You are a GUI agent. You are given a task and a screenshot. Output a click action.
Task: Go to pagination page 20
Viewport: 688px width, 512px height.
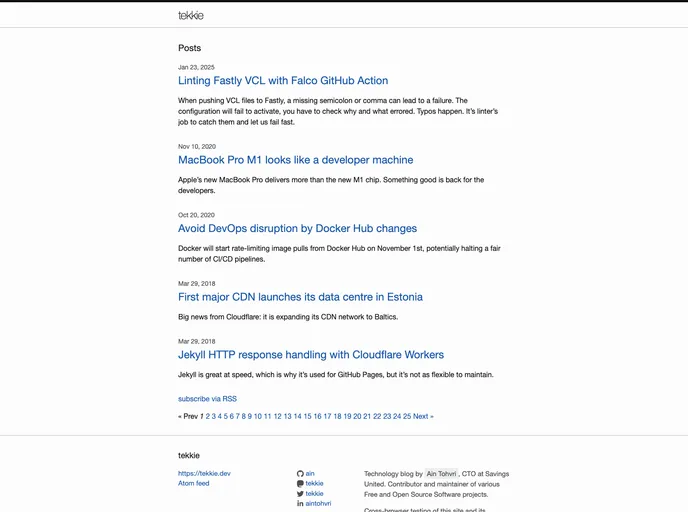tap(357, 416)
